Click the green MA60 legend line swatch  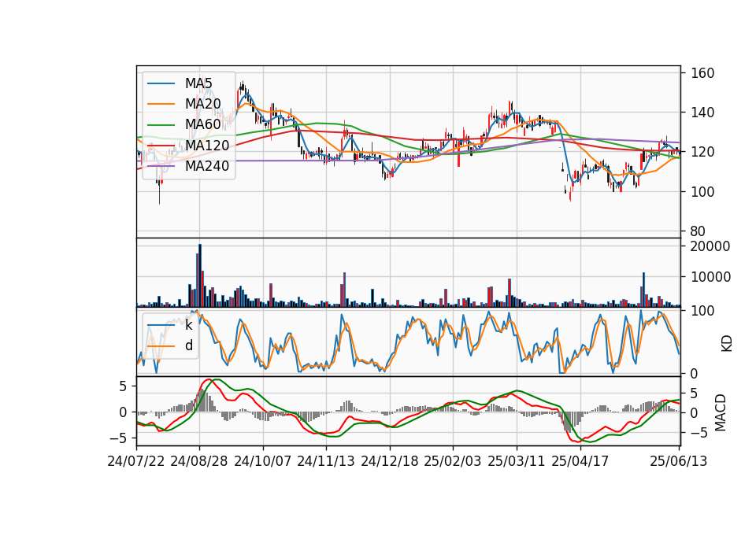tap(161, 125)
